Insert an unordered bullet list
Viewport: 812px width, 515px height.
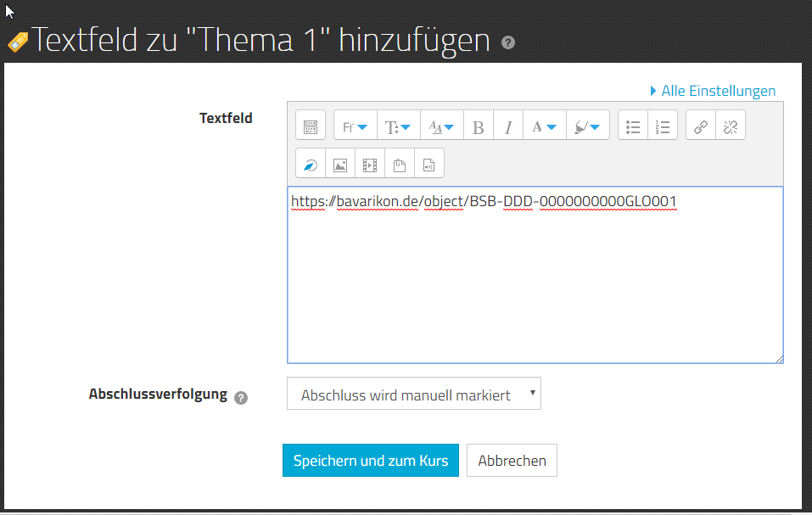(x=633, y=127)
